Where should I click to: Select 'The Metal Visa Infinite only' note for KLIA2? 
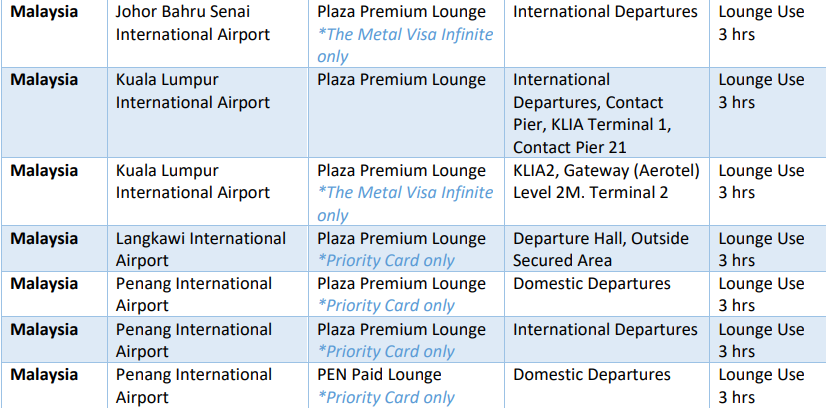point(405,204)
